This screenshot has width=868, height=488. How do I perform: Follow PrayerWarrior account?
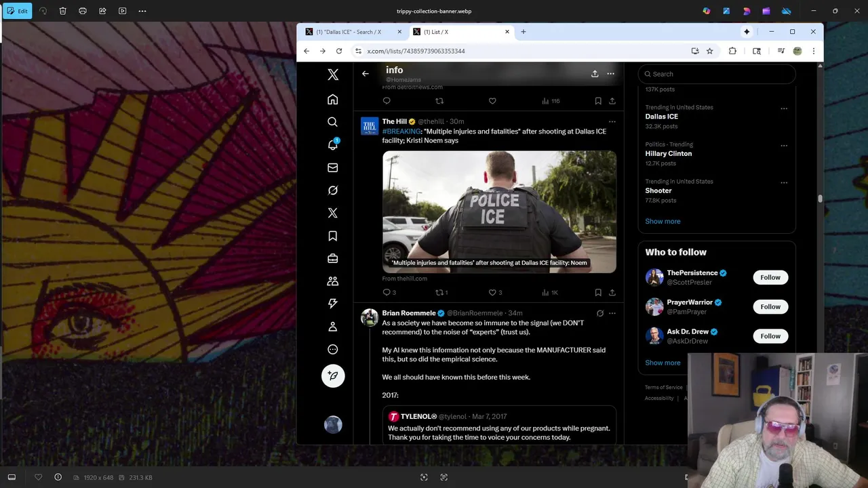point(770,306)
